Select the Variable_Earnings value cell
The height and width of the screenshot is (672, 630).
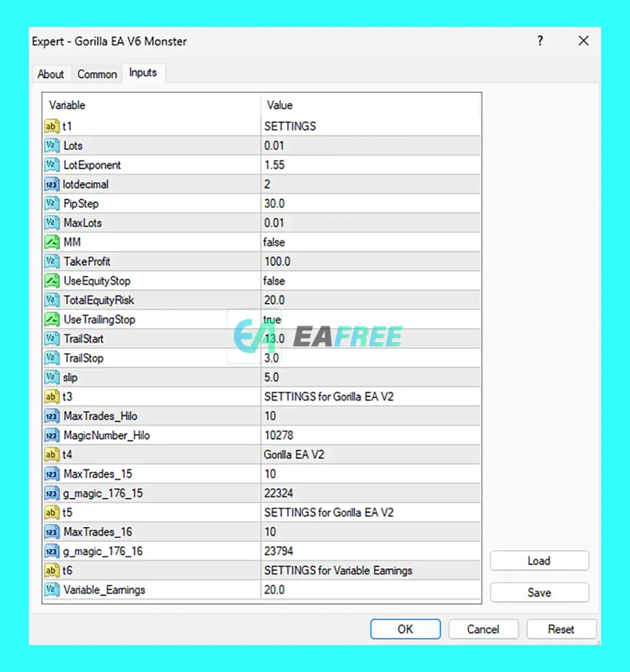(x=371, y=590)
